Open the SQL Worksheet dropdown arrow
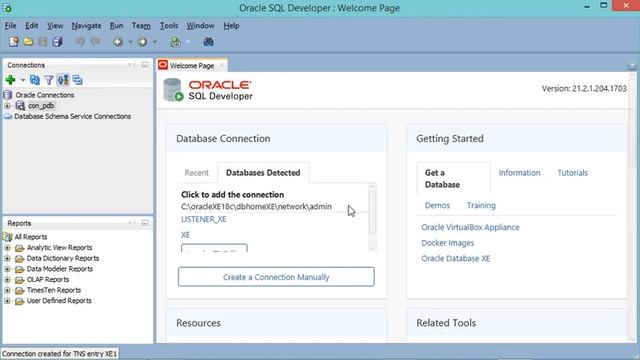 coord(188,42)
